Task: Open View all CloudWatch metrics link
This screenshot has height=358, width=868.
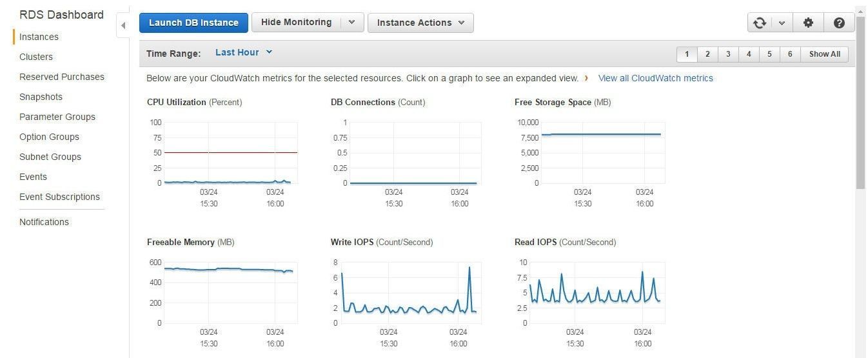Action: coord(656,78)
